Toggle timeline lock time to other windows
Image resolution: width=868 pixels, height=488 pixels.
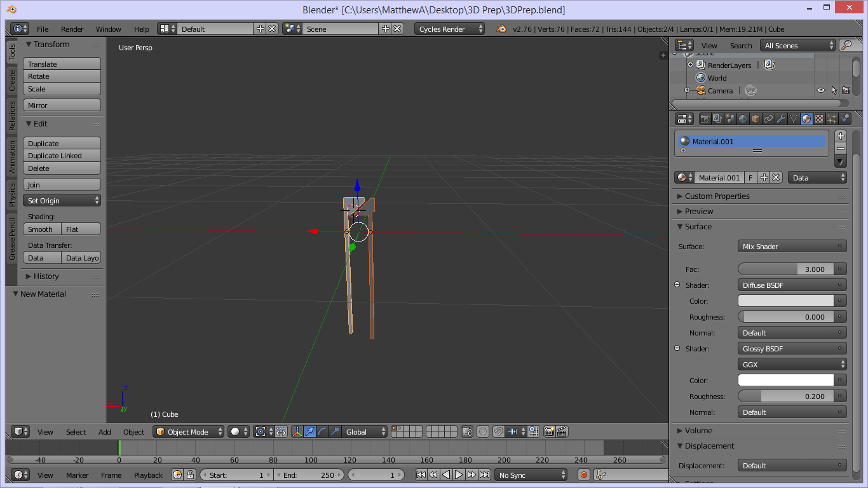189,475
